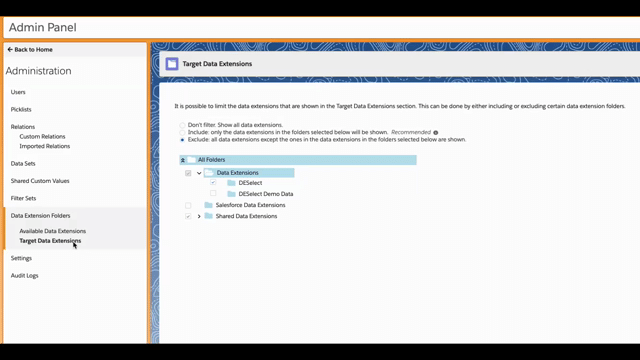Open the Settings section
The width and height of the screenshot is (640, 360).
point(21,258)
